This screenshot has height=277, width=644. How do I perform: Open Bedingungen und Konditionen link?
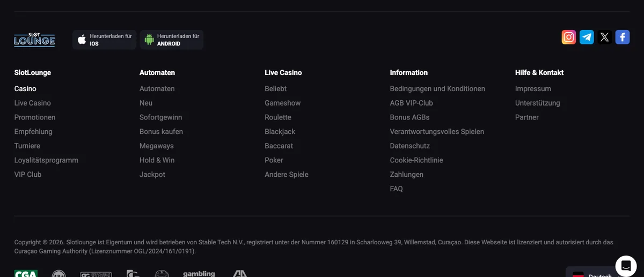(437, 88)
